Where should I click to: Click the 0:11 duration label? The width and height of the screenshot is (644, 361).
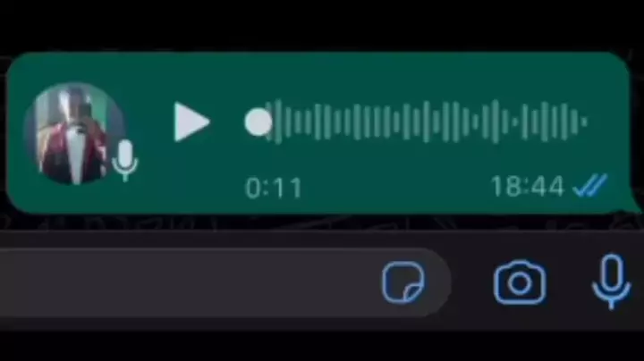pos(274,189)
